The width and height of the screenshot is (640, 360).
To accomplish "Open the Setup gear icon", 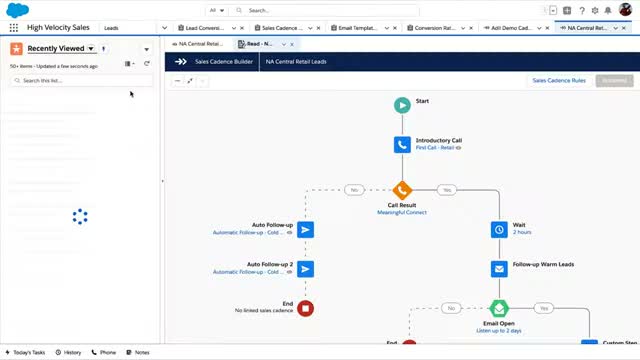I will click(x=595, y=11).
